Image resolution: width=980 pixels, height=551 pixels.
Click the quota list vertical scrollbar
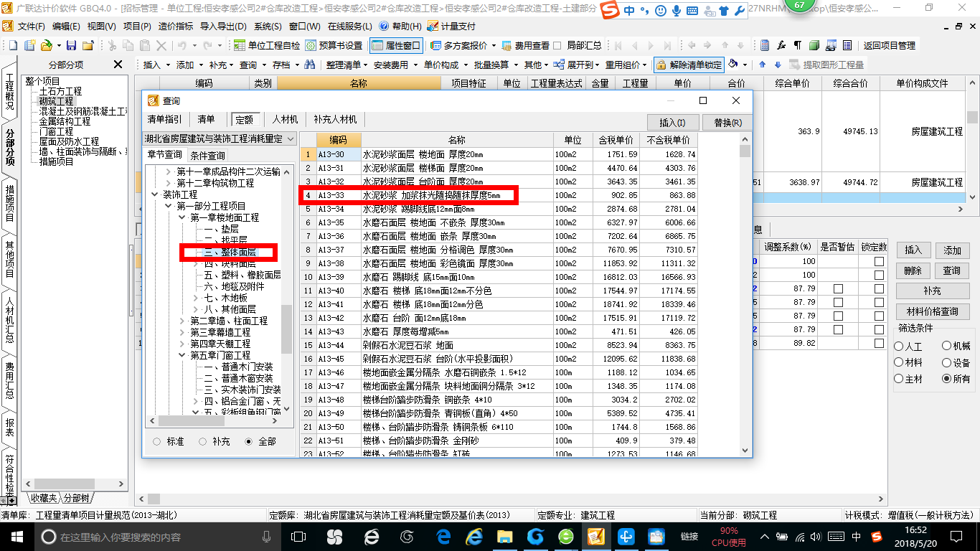click(746, 294)
